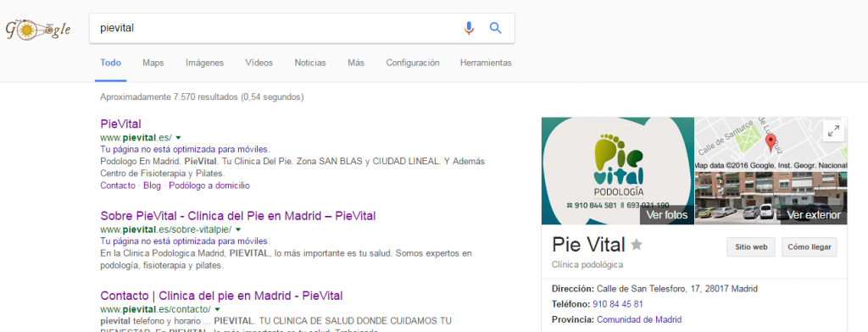Open the Pie Vital logo photo thumbnail
The image size is (868, 332).
pyautogui.click(x=618, y=170)
